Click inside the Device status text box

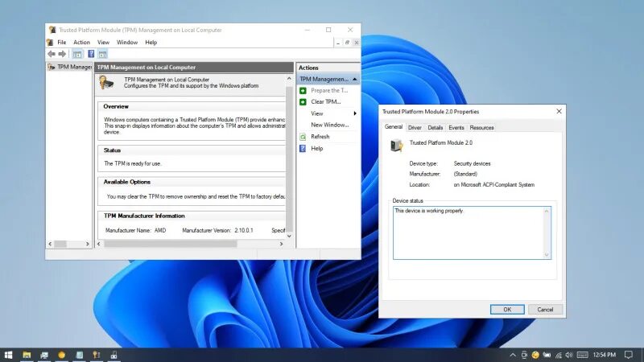coord(472,232)
